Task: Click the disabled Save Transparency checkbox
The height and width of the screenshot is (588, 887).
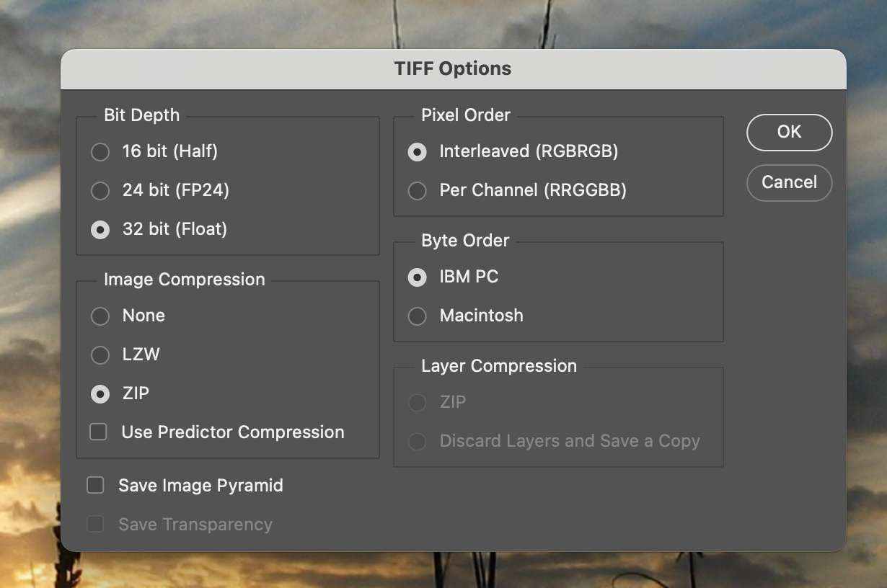Action: pyautogui.click(x=95, y=524)
